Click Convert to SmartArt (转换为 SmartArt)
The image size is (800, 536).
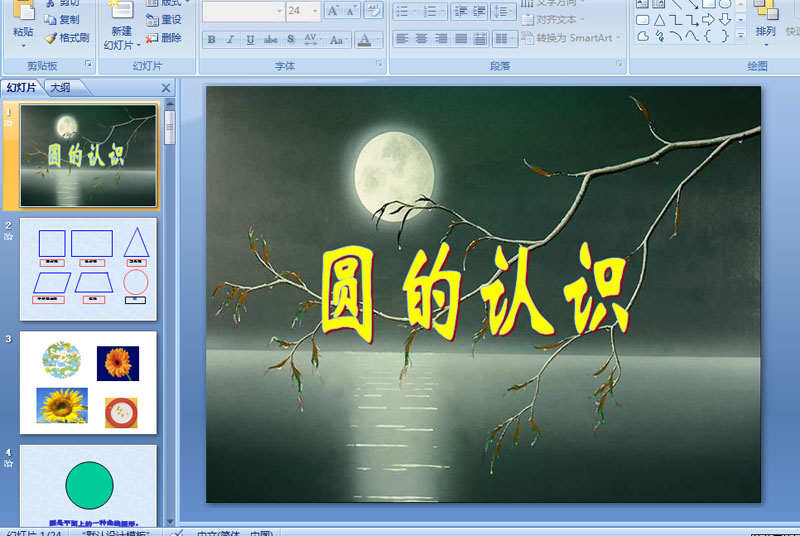(571, 38)
